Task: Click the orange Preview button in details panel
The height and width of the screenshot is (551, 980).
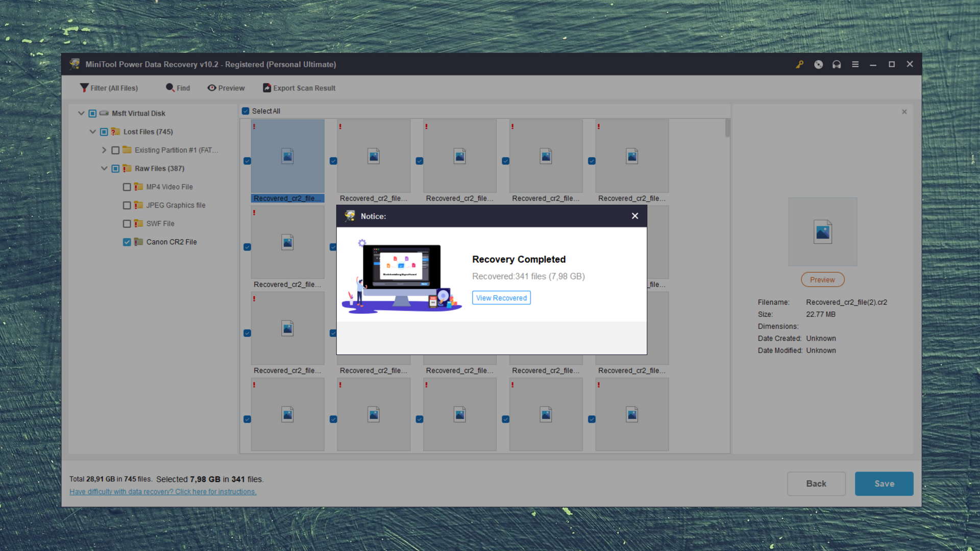Action: click(822, 280)
